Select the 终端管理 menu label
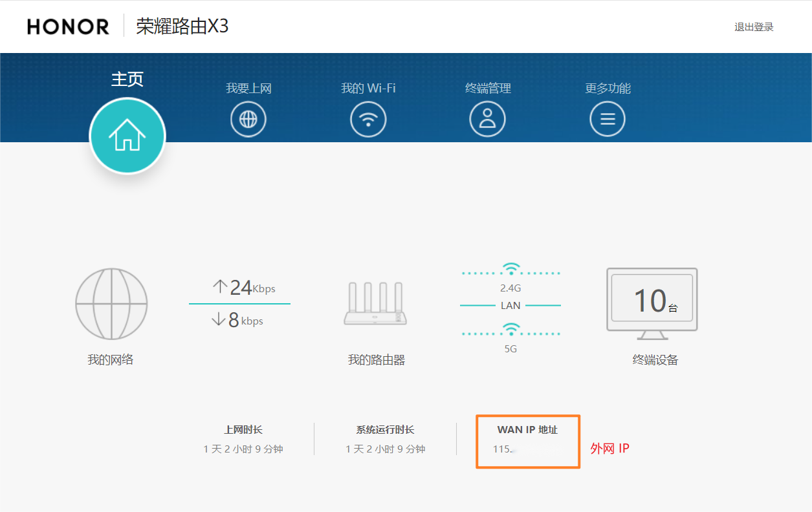812x512 pixels. tap(488, 89)
